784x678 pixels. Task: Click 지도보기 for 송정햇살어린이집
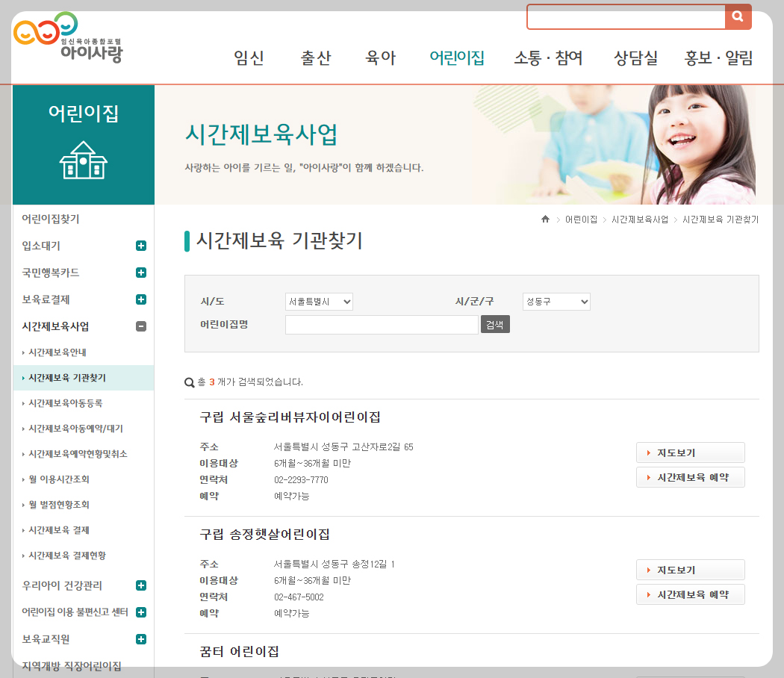click(691, 570)
